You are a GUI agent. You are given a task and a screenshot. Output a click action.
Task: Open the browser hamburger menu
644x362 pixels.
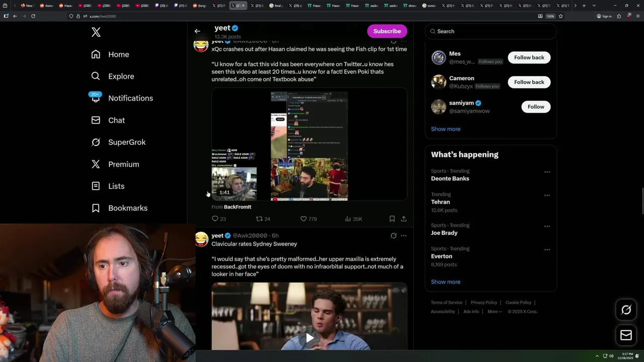tap(637, 16)
